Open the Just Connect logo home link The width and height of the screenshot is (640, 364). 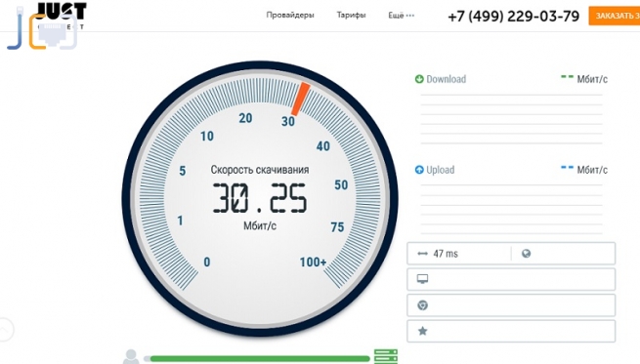pyautogui.click(x=47, y=26)
